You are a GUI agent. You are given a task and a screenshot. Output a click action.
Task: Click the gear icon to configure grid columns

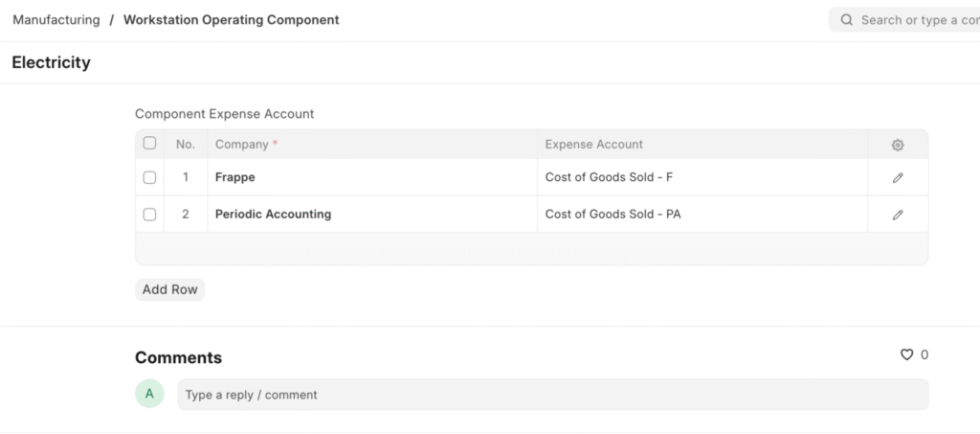(897, 145)
